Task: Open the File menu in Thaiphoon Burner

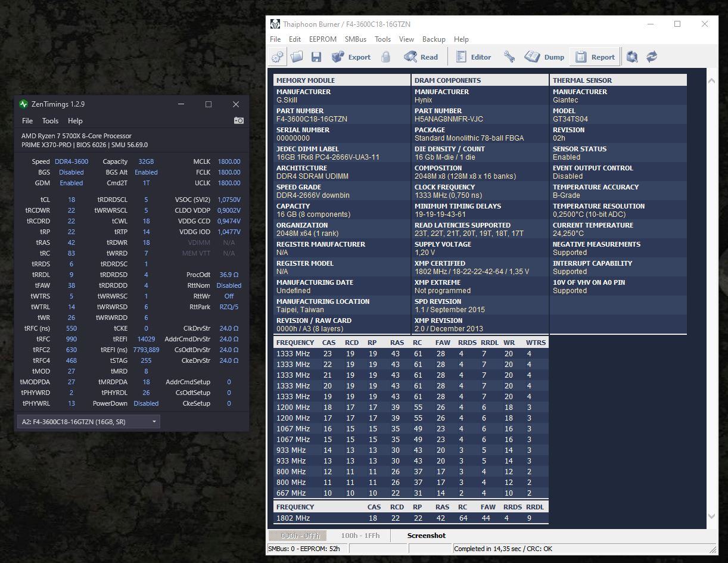Action: tap(275, 39)
